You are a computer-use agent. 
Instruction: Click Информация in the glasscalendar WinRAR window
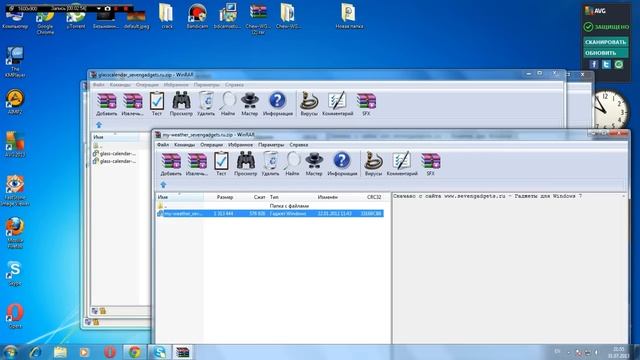pos(278,104)
